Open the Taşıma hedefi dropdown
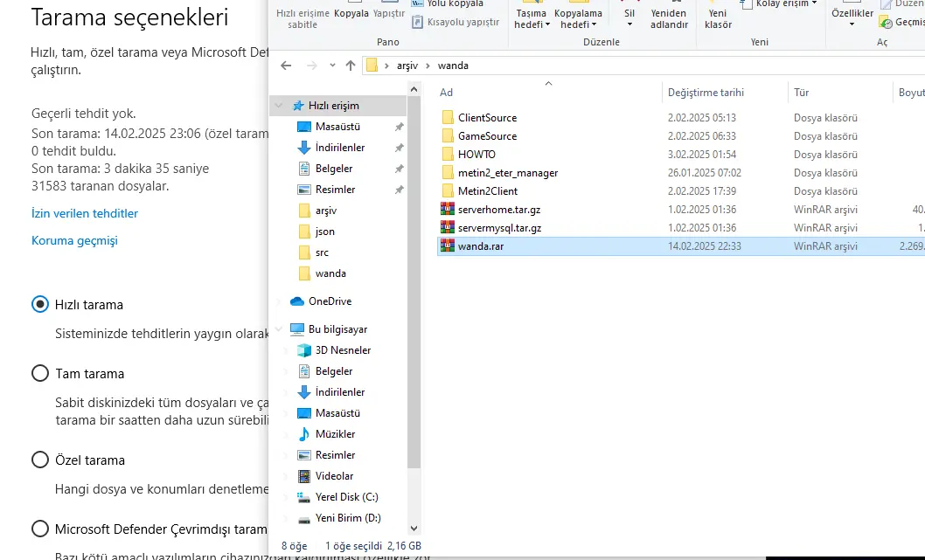Screen dimensions: 925x560 pos(532,19)
